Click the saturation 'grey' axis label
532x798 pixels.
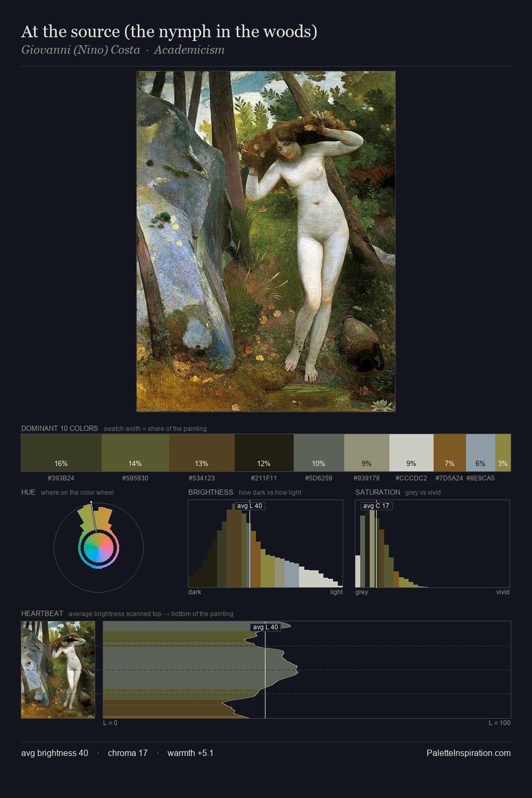click(x=362, y=592)
